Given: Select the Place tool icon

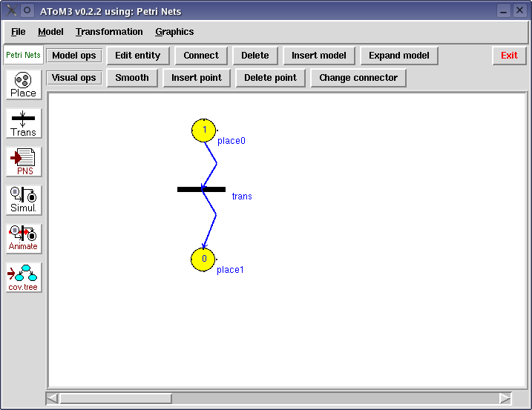Looking at the screenshot, I should pos(23,85).
